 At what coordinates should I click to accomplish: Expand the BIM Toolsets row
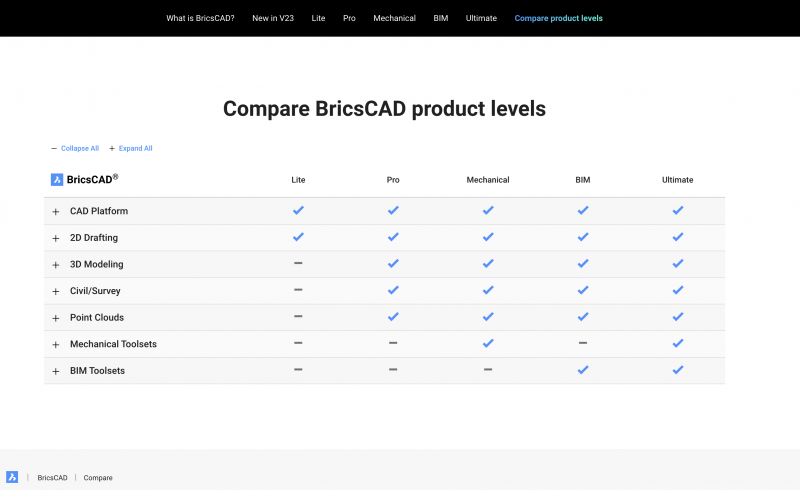pos(56,371)
